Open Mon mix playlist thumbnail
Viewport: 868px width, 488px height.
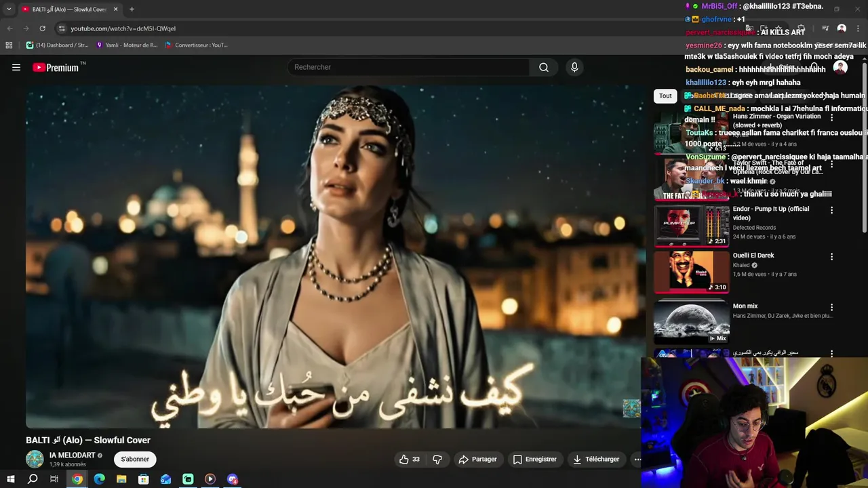pyautogui.click(x=692, y=323)
